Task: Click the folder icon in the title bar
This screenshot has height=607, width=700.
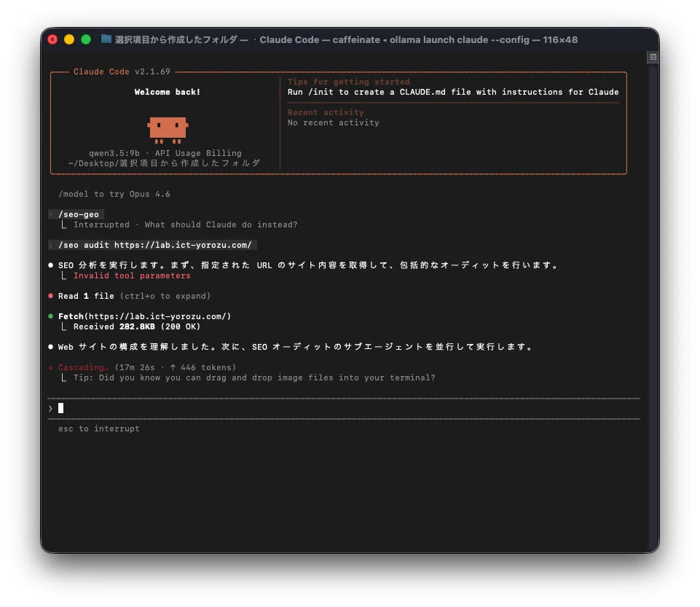Action: (x=106, y=39)
